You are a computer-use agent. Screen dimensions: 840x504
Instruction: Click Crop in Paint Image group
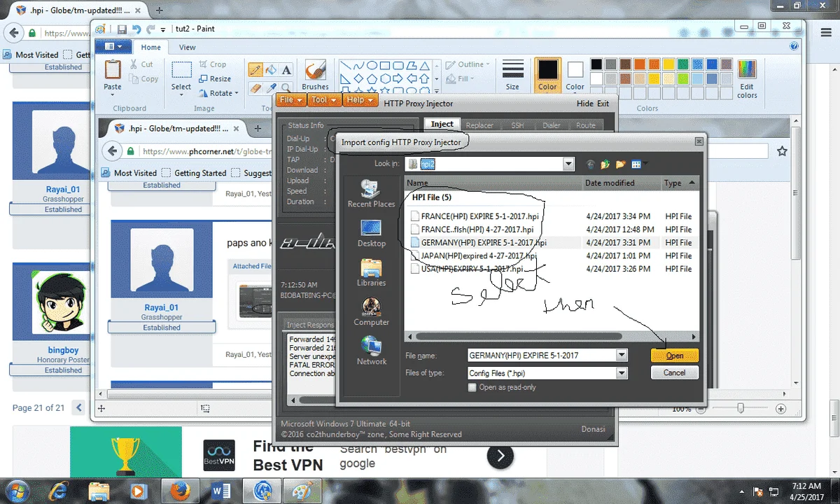tap(212, 64)
